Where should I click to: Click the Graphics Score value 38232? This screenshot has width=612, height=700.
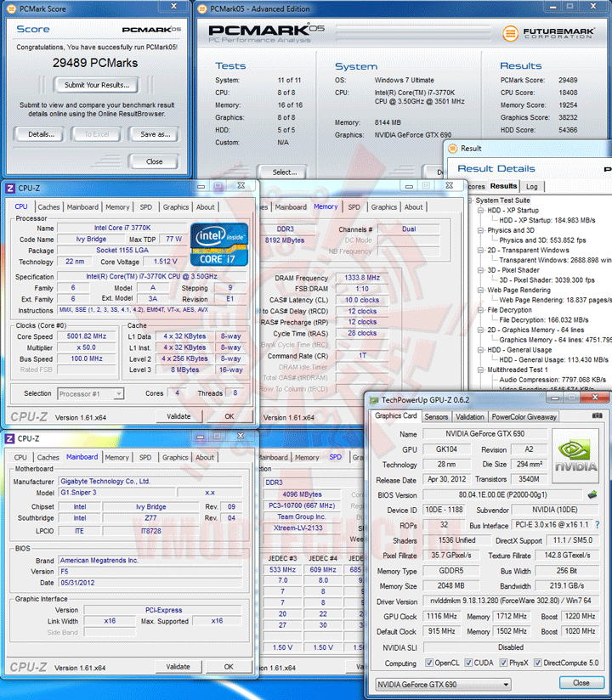point(568,117)
